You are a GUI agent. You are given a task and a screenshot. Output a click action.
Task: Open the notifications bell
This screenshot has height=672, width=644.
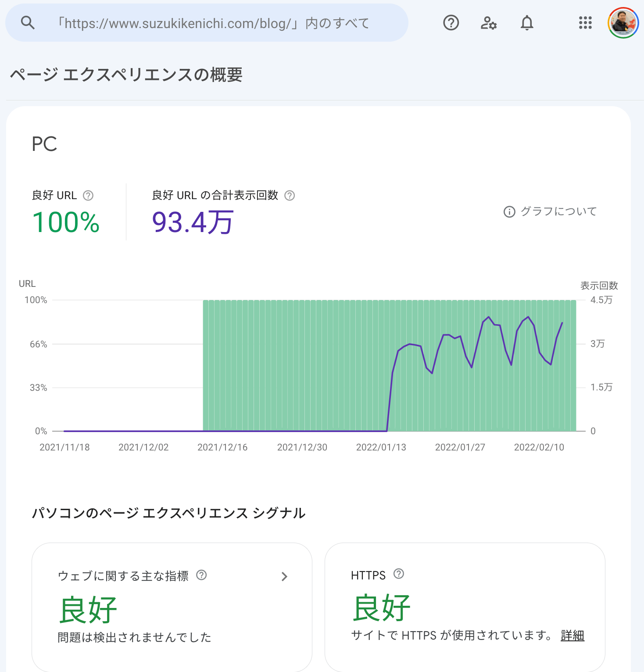tap(527, 23)
